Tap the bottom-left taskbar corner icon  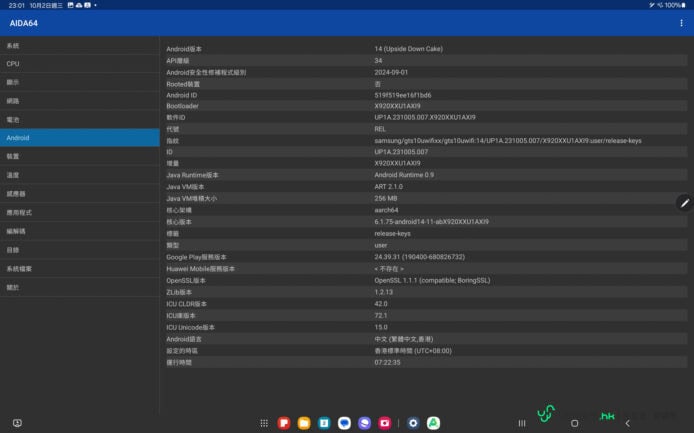point(17,423)
